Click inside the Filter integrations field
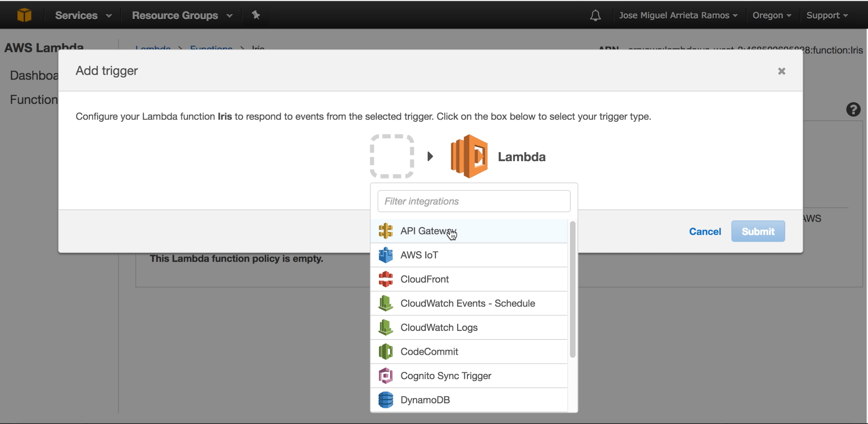 click(x=473, y=201)
